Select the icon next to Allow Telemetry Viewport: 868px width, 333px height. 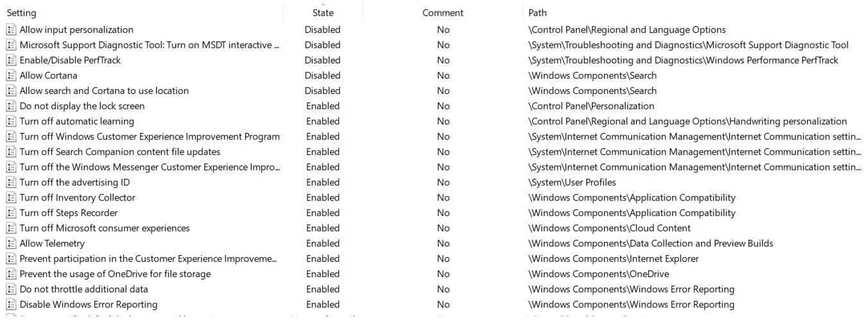[11, 244]
